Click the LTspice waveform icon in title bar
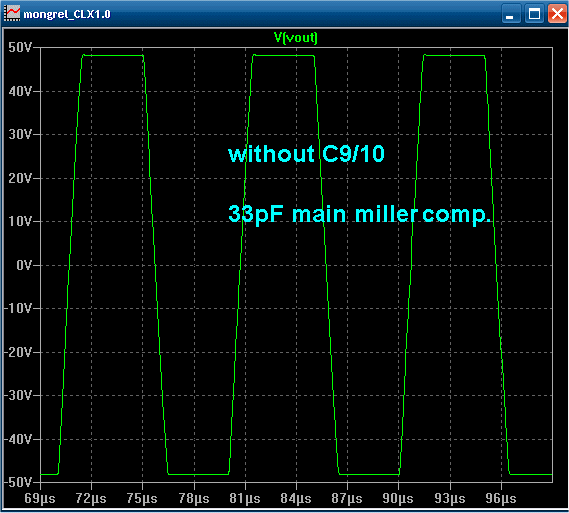Viewport: 569px width, 513px height. pos(12,14)
